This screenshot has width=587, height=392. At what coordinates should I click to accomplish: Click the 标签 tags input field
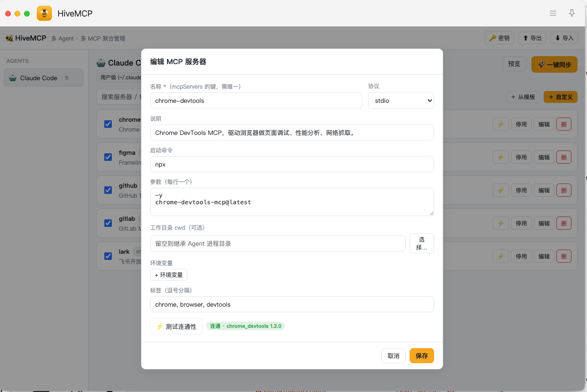click(292, 304)
